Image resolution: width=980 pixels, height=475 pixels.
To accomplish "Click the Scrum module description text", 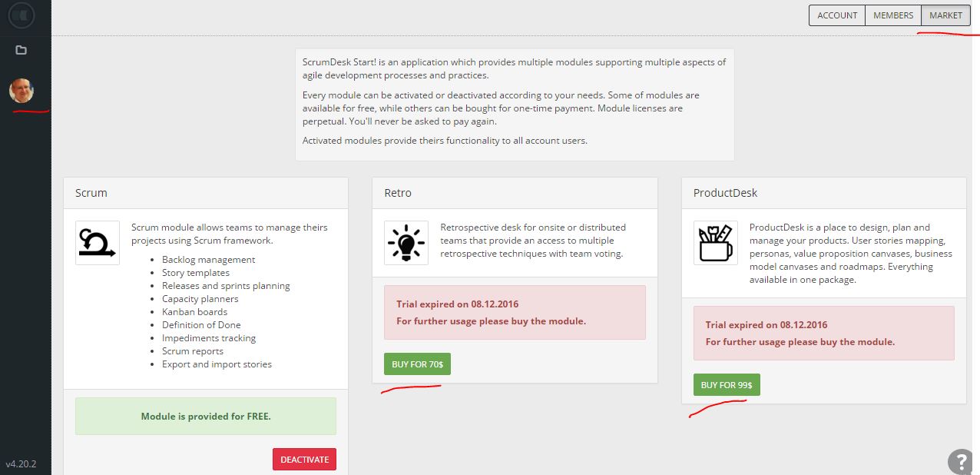I will 229,234.
